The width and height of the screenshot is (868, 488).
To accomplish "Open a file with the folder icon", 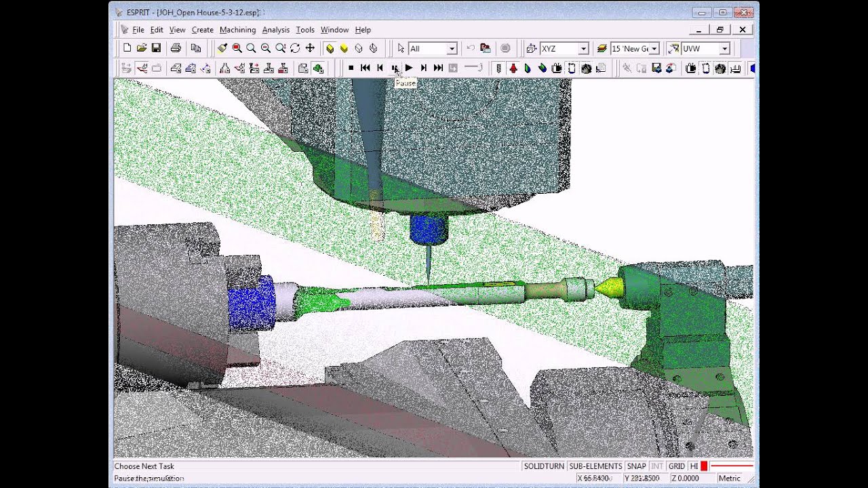I will pos(142,48).
